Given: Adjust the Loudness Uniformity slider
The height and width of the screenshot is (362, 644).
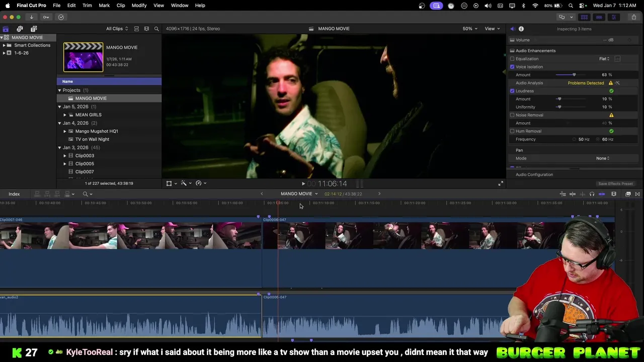Looking at the screenshot, I should [x=559, y=107].
